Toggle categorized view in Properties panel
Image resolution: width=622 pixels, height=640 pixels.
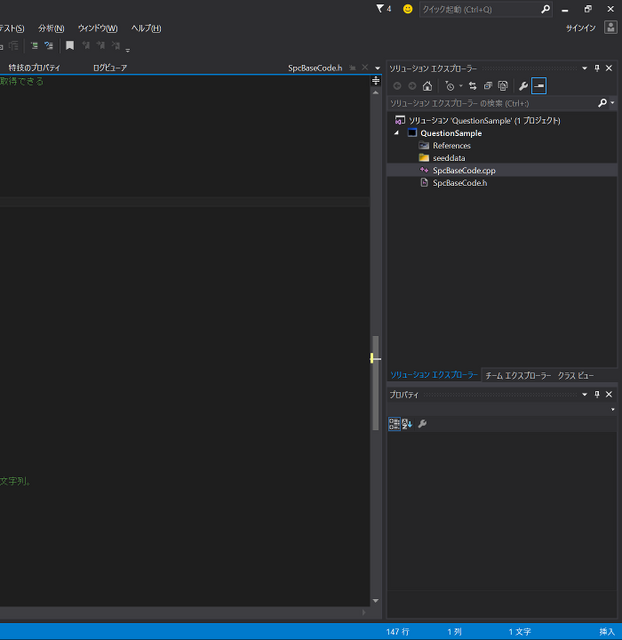coord(394,424)
